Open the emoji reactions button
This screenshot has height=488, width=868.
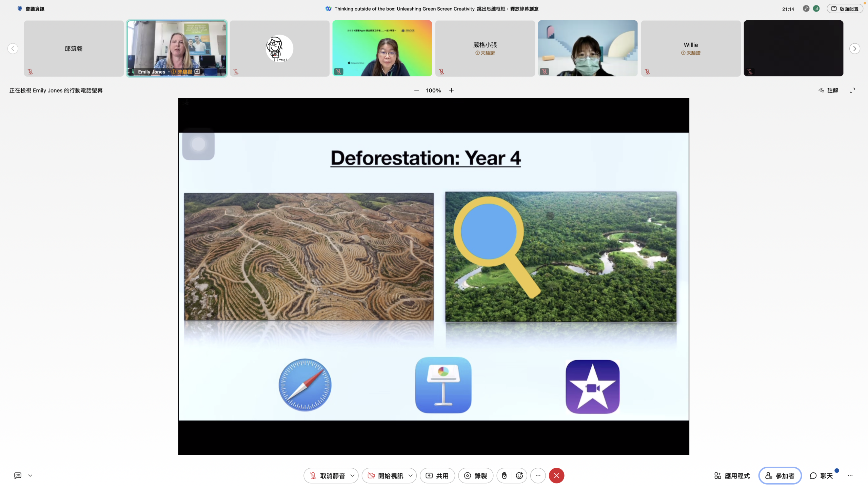pos(519,475)
